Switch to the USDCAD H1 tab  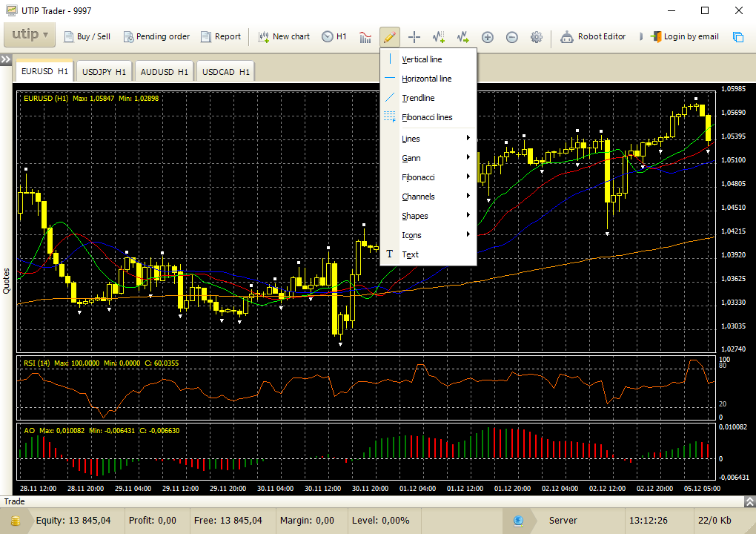[x=225, y=72]
